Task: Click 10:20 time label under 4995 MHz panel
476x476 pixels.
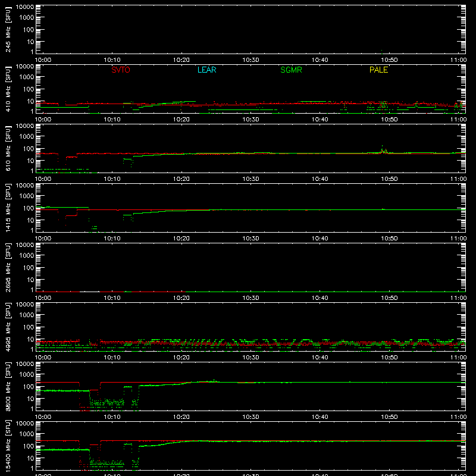Action: [x=181, y=358]
